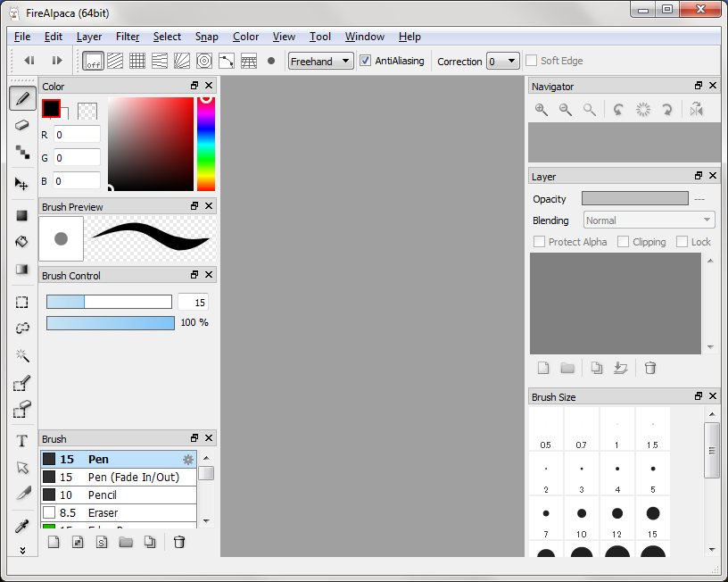
Task: Click Zoom In in Navigator
Action: 542,110
